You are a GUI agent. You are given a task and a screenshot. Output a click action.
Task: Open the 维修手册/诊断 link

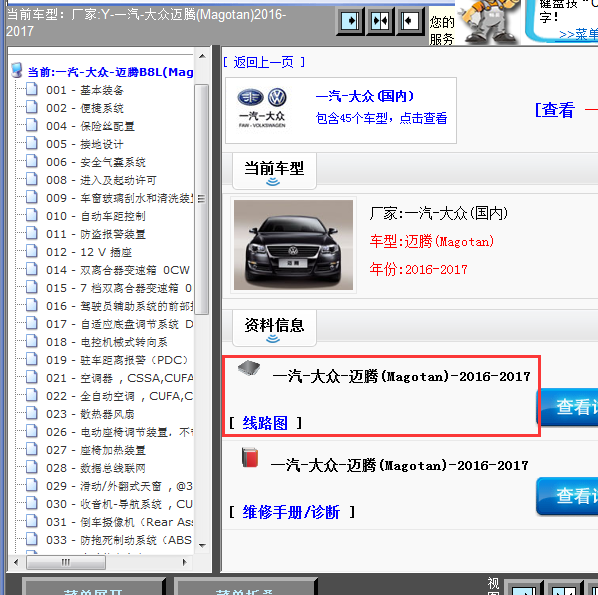click(x=291, y=512)
